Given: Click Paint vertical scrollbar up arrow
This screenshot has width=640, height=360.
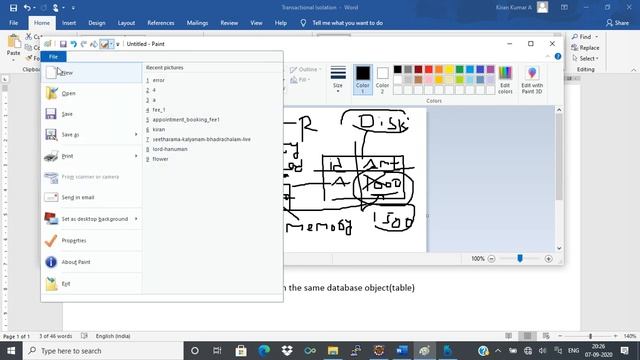Looking at the screenshot, I should pyautogui.click(x=559, y=110).
